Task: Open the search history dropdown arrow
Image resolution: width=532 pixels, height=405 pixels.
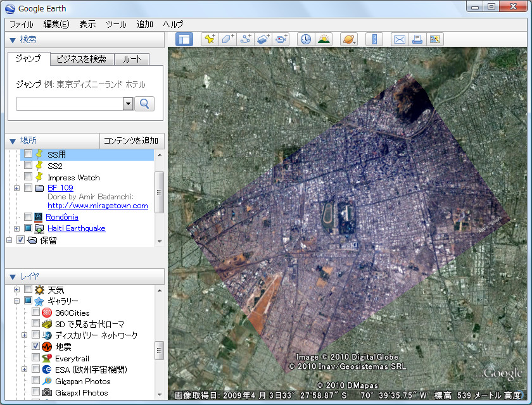Action: [x=127, y=104]
